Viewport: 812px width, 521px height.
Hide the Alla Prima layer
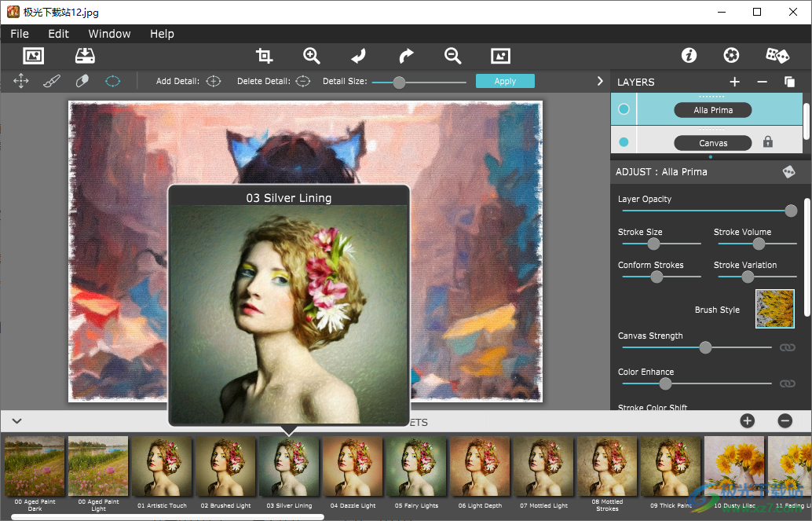[624, 109]
